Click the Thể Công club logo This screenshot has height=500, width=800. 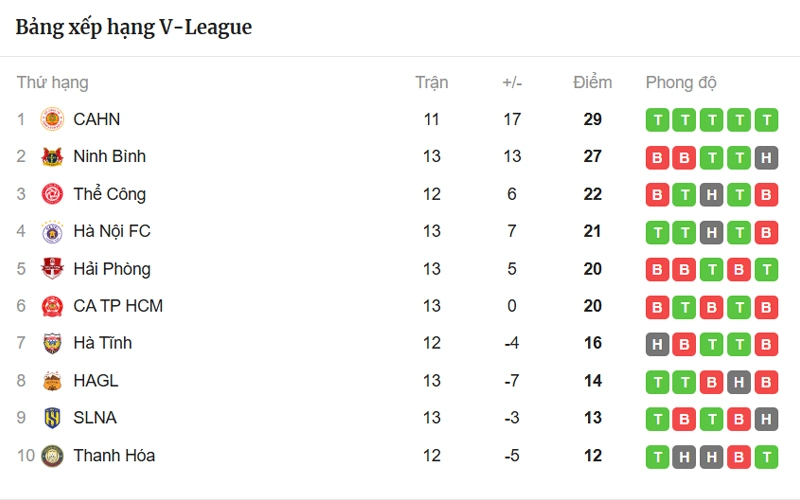[x=52, y=194]
